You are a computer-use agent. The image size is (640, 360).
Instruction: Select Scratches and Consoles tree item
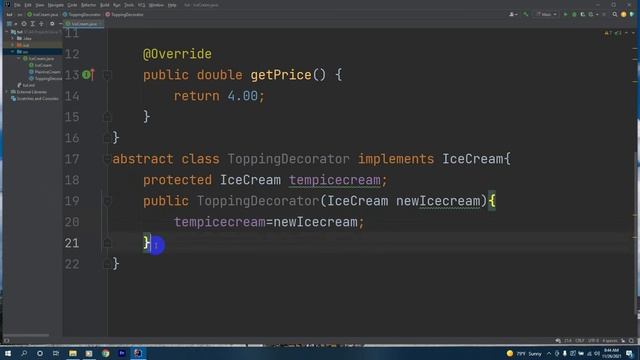pyautogui.click(x=35, y=98)
